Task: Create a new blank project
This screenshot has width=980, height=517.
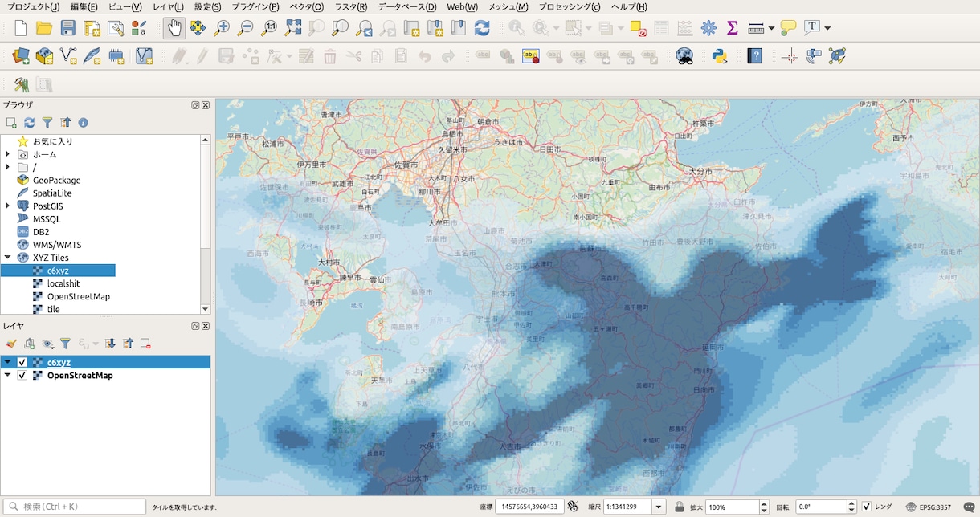Action: tap(21, 28)
